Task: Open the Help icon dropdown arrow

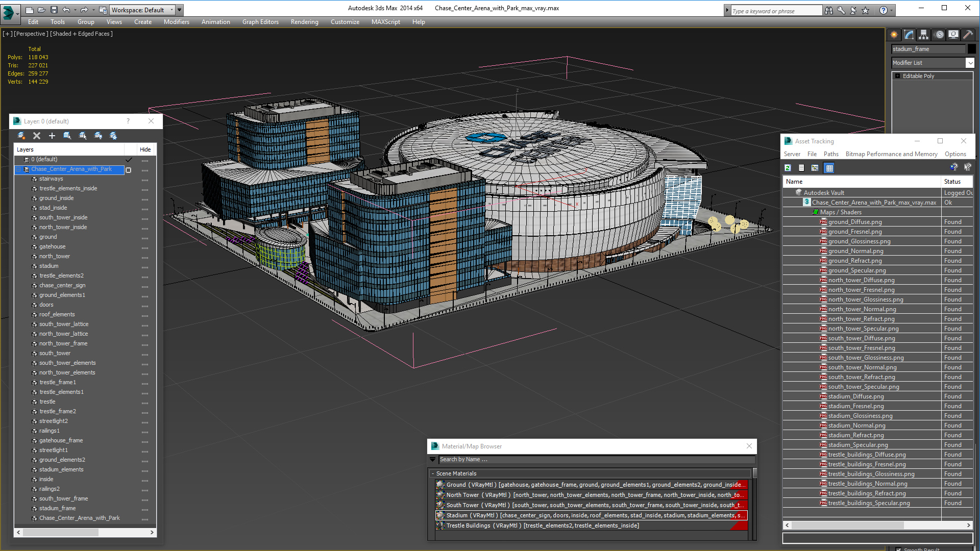Action: [892, 10]
